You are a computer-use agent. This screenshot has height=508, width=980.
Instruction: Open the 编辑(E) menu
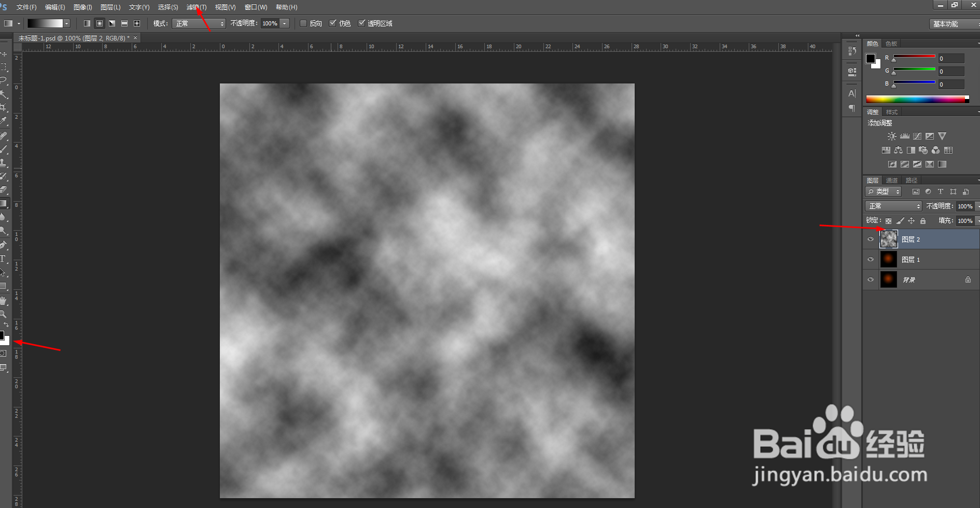55,7
